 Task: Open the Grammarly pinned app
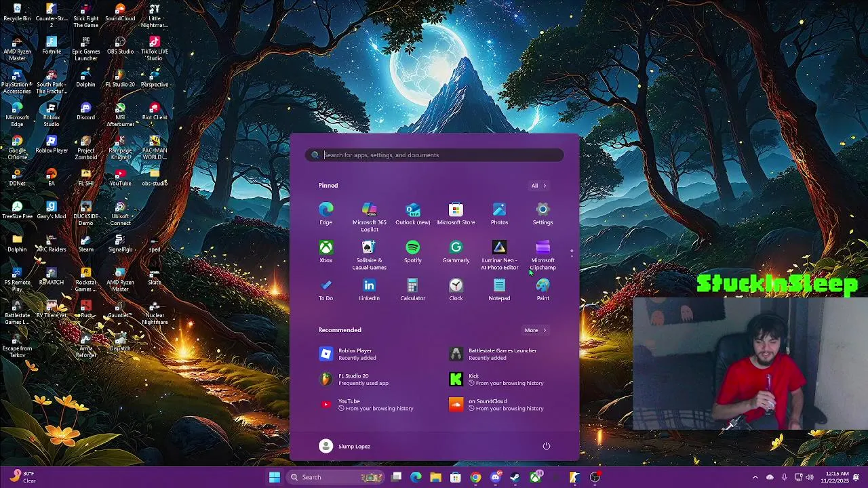456,251
